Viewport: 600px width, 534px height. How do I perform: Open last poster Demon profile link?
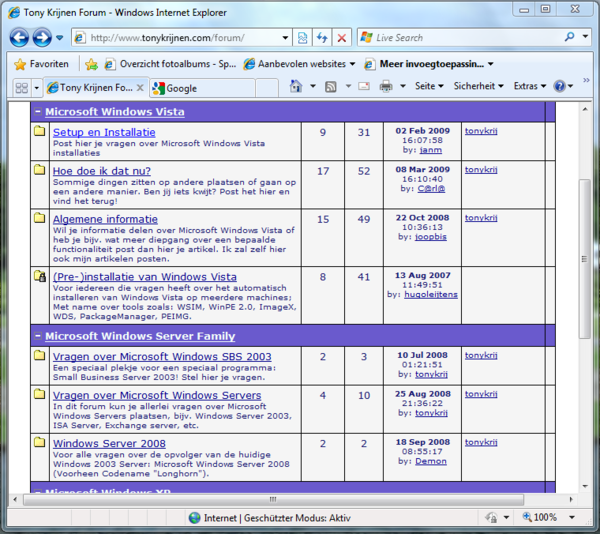431,461
